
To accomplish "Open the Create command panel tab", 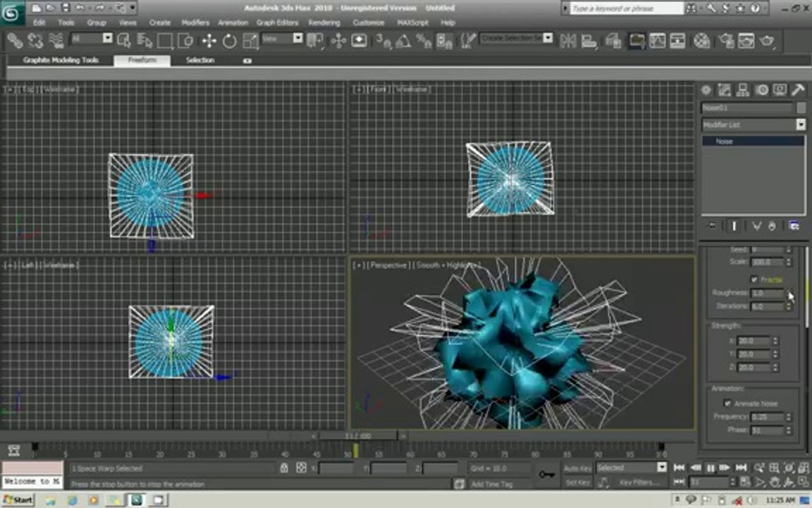I will [706, 90].
